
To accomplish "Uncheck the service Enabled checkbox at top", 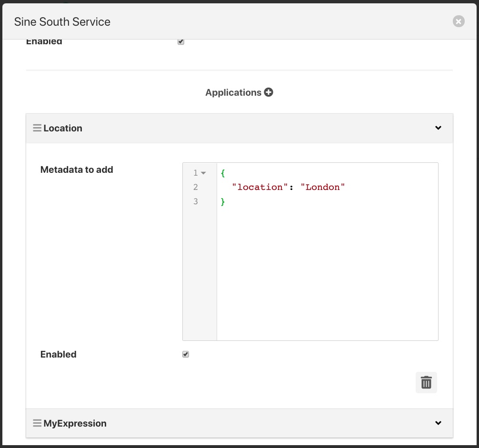I will coord(181,42).
